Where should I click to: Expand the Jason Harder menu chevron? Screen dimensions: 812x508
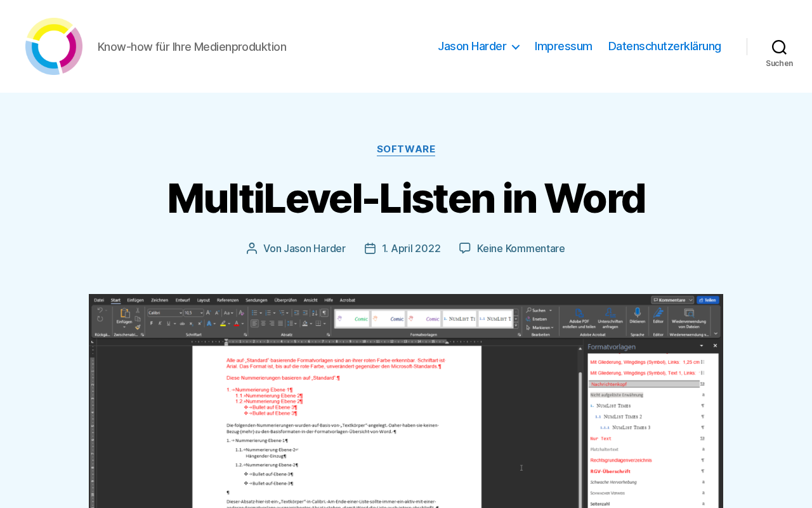[x=515, y=47]
